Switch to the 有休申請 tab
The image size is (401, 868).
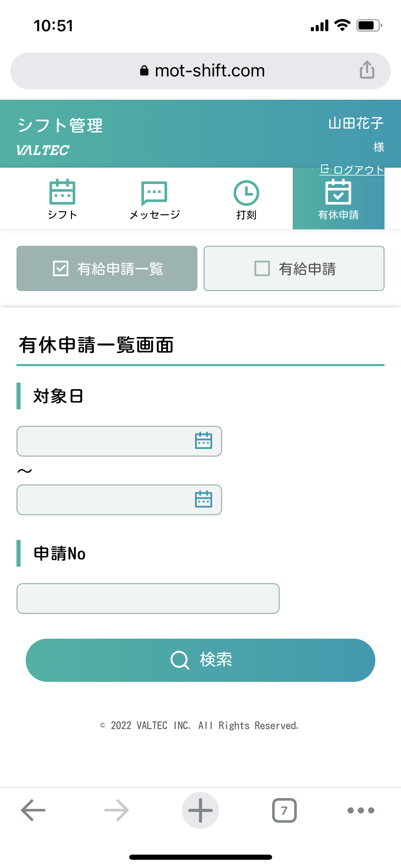point(338,199)
